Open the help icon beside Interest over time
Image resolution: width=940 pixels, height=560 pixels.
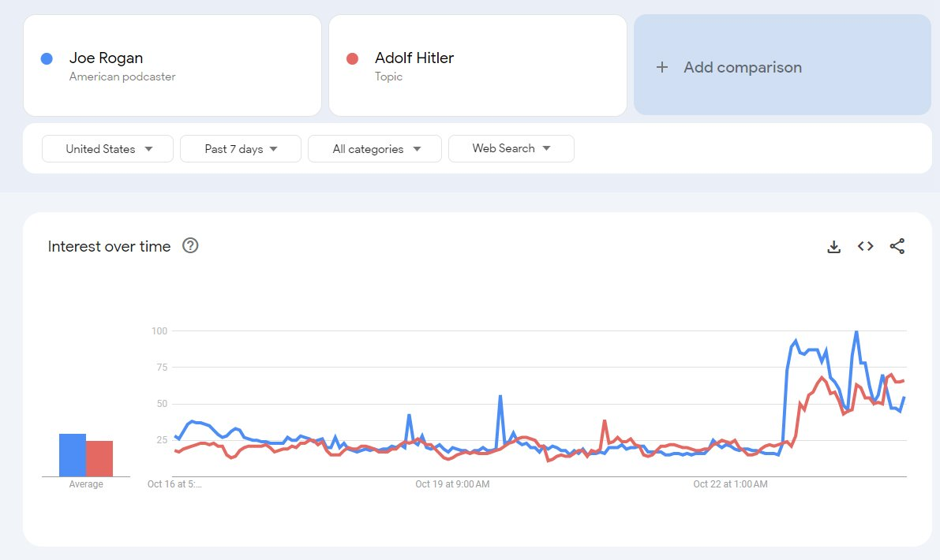(x=190, y=245)
